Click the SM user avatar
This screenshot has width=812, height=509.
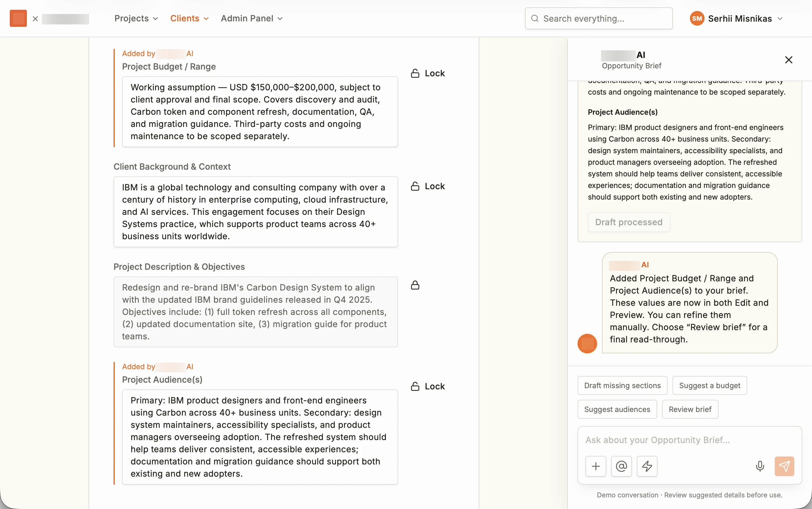tap(697, 19)
